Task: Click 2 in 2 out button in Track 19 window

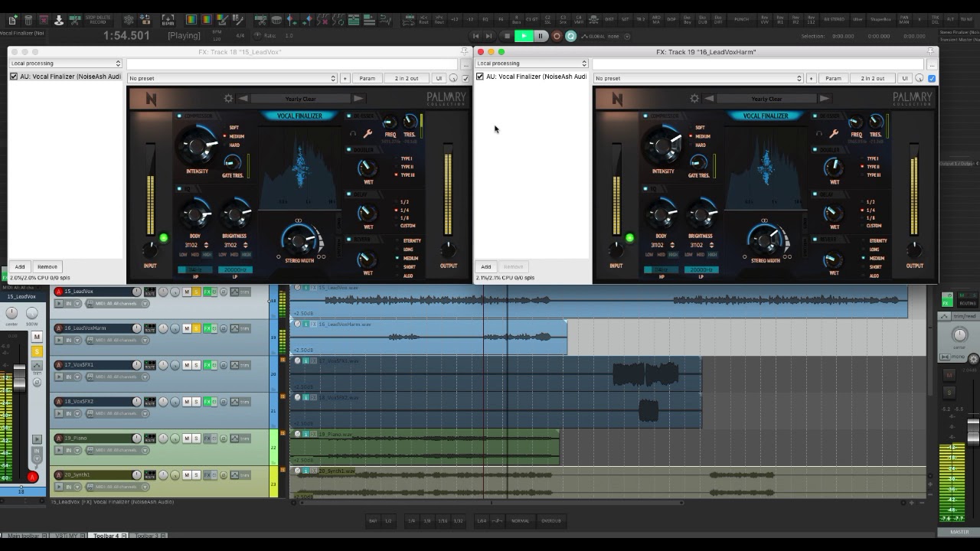Action: click(x=873, y=78)
